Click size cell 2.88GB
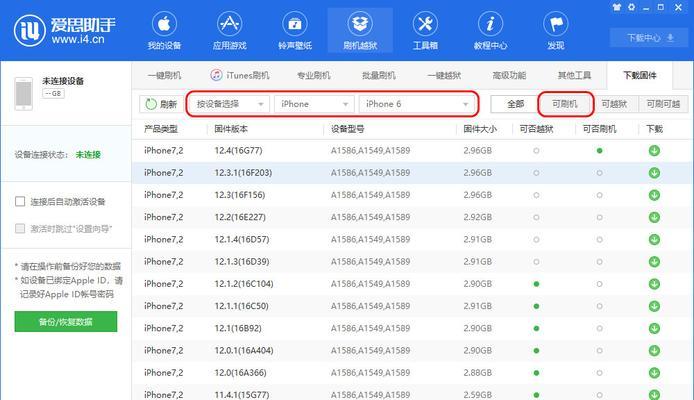This screenshot has width=694, height=400. coord(478,373)
